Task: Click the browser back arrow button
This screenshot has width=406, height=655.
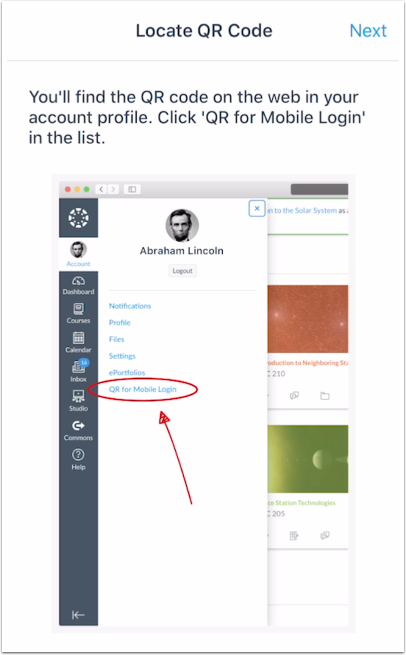Action: [101, 189]
